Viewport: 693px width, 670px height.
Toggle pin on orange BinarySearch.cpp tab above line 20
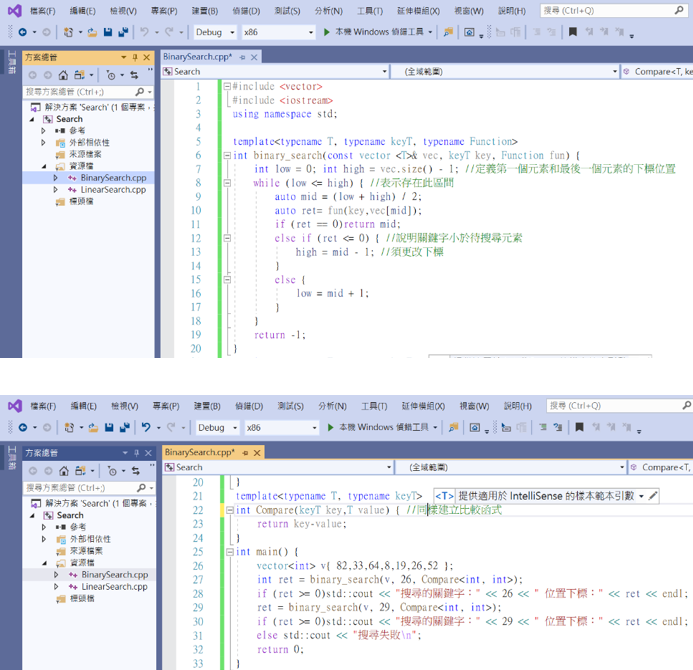[245, 453]
